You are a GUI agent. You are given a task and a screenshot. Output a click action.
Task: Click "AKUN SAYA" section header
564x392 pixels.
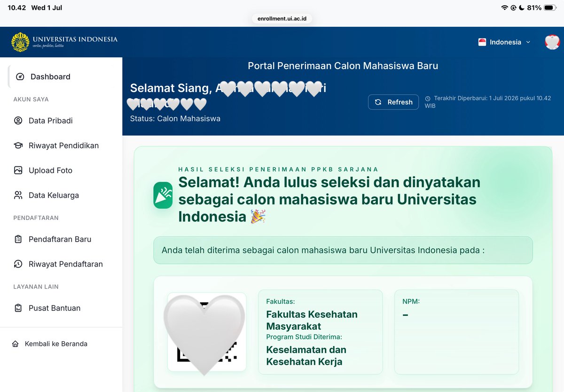tap(31, 99)
